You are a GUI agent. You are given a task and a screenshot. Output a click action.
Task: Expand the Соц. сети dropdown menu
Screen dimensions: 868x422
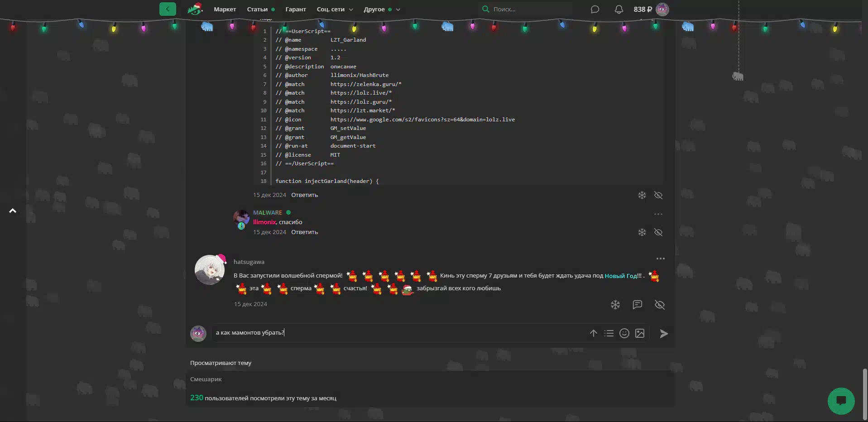(x=335, y=10)
